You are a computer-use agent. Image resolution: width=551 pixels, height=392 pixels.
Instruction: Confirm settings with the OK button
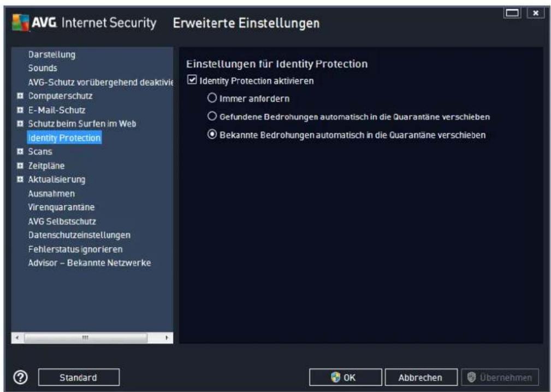coord(346,377)
